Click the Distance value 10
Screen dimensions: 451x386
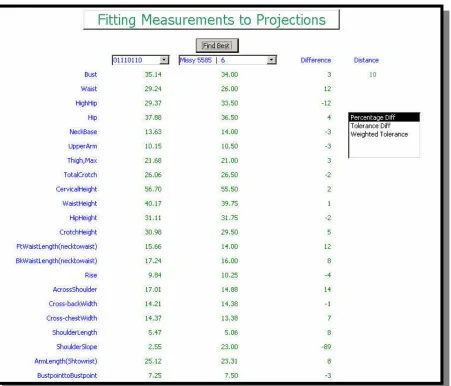(373, 75)
